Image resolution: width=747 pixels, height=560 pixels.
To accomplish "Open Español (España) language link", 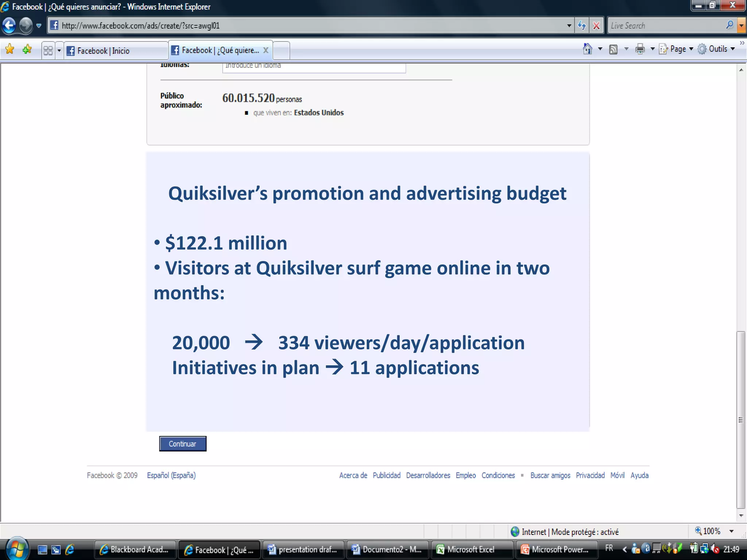I will click(x=171, y=475).
